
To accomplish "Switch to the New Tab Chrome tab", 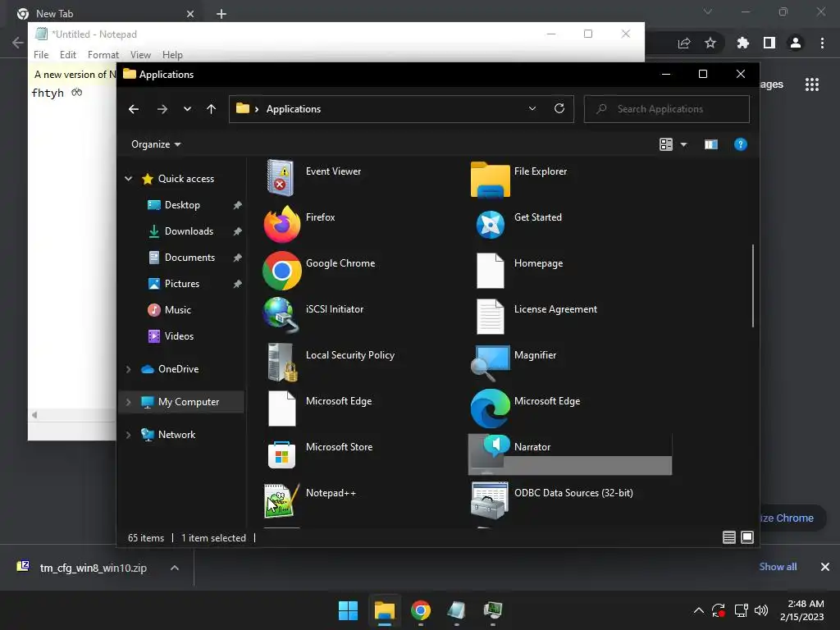I will pyautogui.click(x=106, y=13).
